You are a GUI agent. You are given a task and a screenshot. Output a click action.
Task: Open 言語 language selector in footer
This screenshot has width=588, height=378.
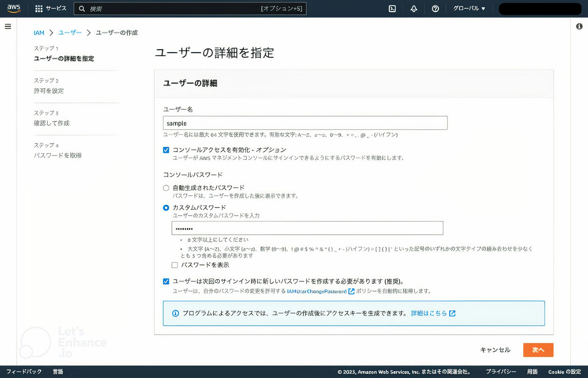58,372
